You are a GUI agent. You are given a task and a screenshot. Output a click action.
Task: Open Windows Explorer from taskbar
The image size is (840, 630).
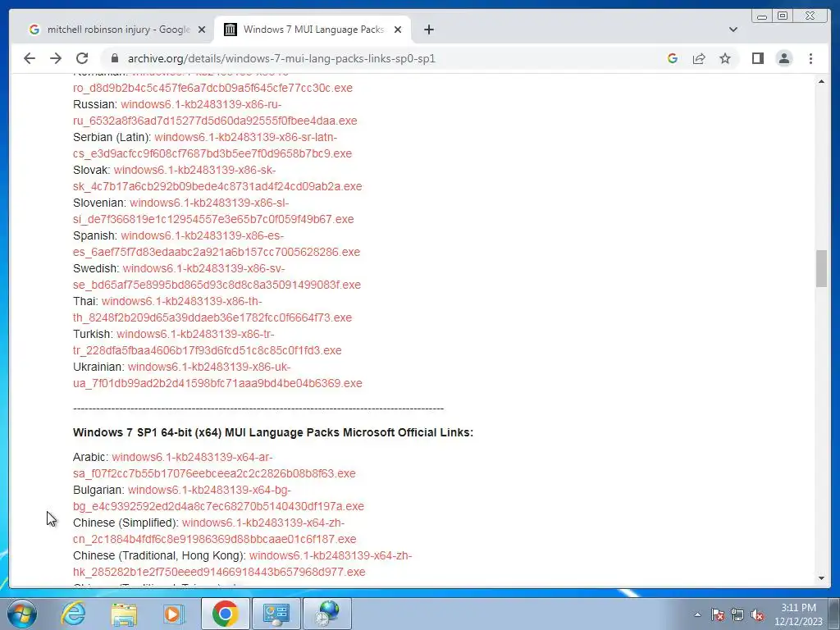124,614
